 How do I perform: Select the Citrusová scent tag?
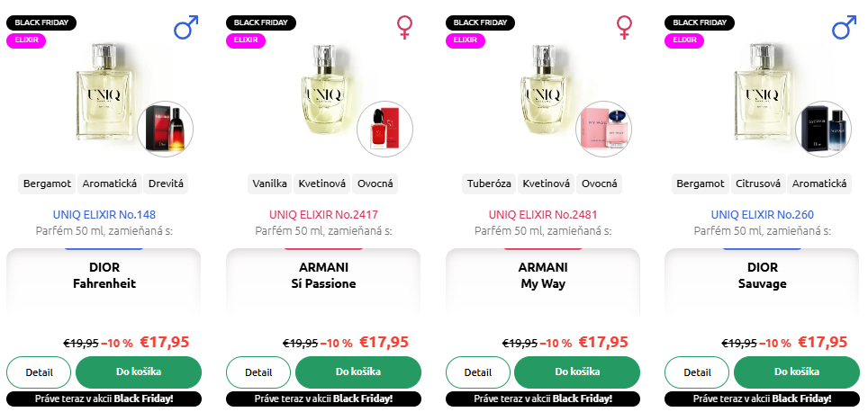[x=758, y=184]
